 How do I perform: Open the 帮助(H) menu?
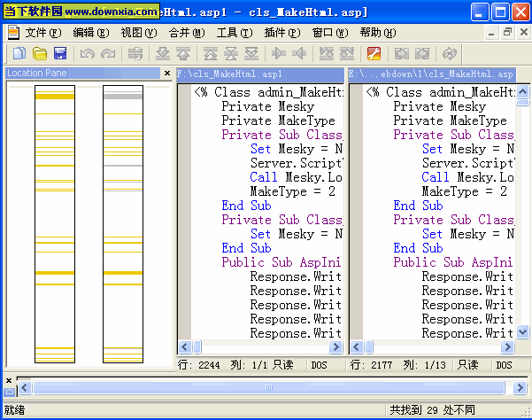378,33
